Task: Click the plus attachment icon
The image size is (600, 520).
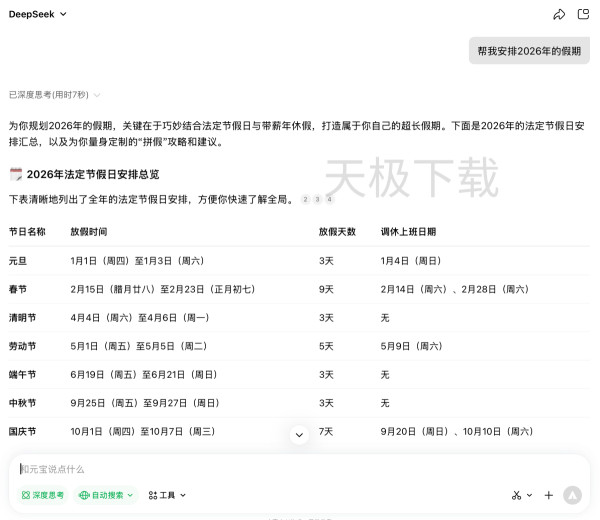Action: point(548,495)
